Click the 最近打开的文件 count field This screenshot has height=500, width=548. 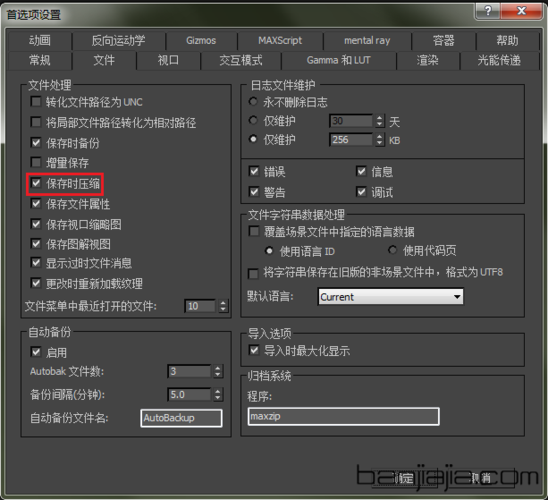point(200,306)
